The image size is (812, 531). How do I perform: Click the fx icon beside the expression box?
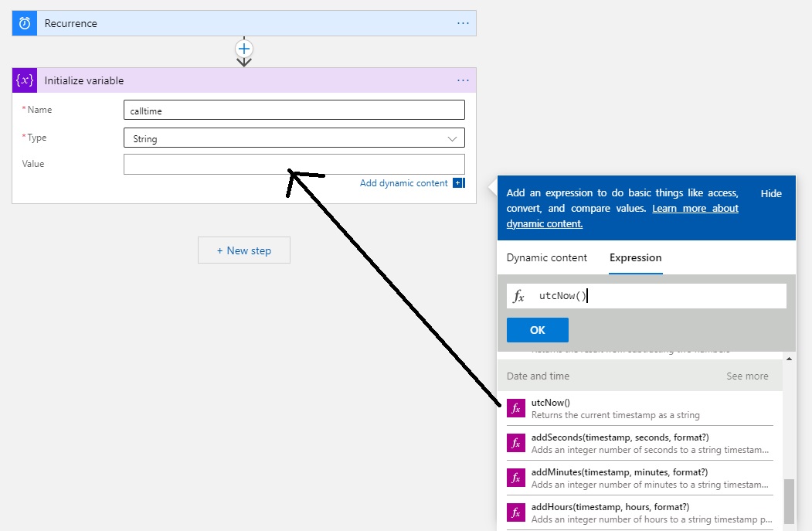(519, 295)
